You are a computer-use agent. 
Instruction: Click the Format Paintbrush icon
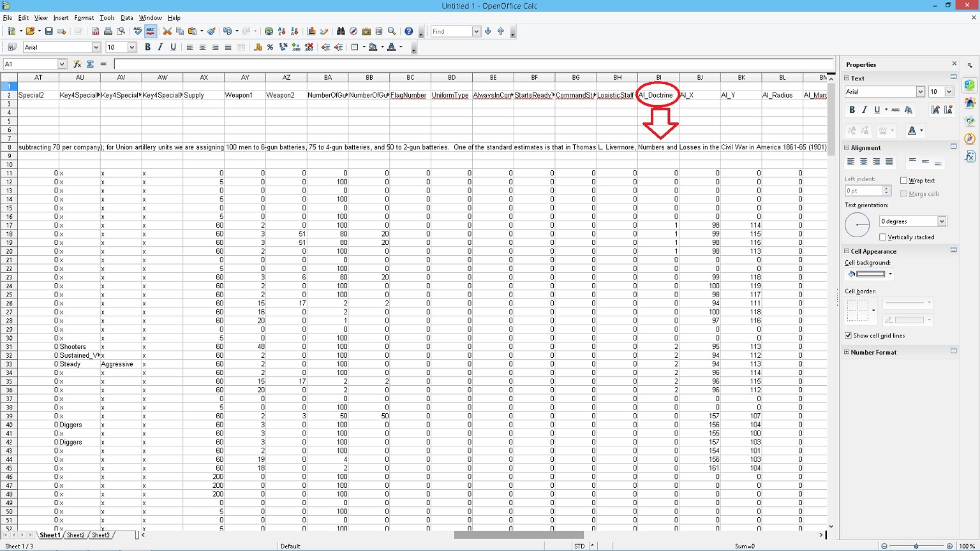tap(211, 31)
